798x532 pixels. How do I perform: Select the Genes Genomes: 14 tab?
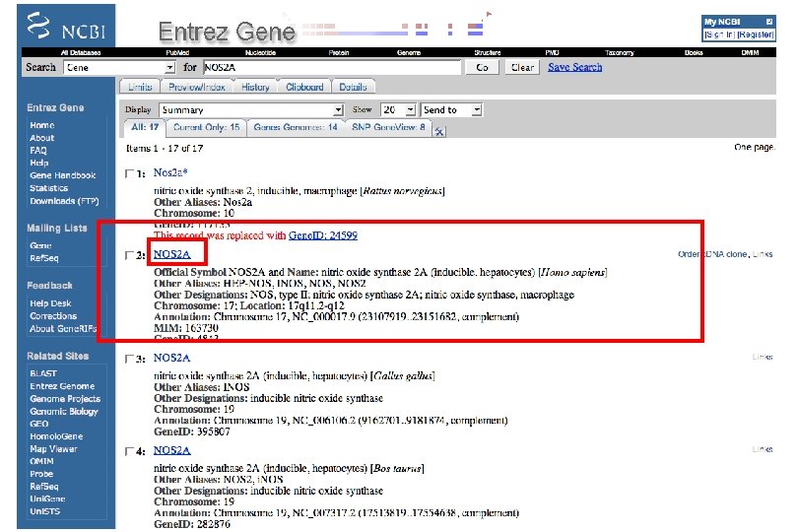pos(296,127)
